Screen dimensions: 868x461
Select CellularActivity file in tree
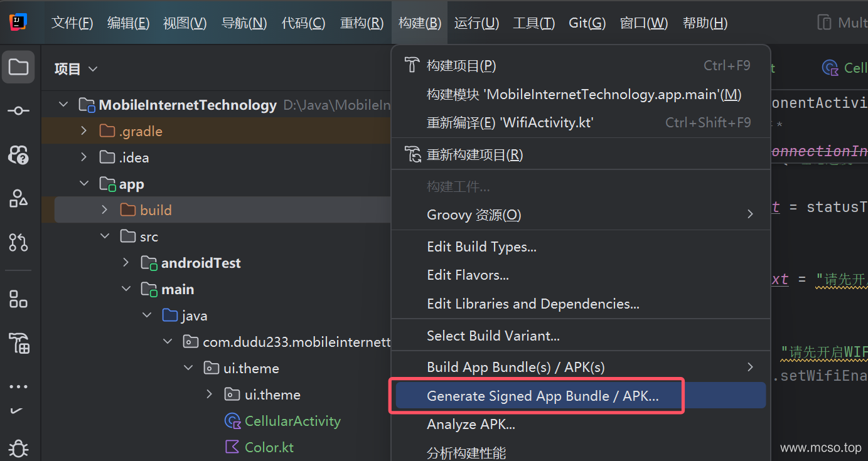[292, 421]
